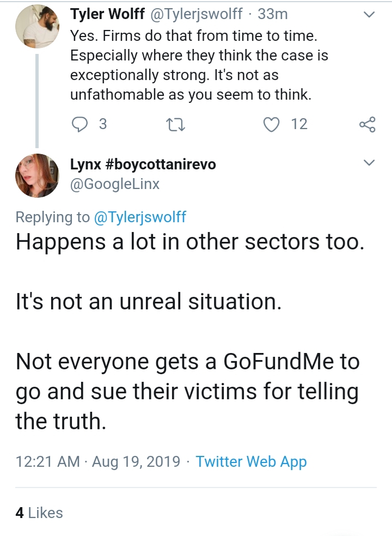Expand options chevron on Tyler Wolff's tweet

click(369, 15)
